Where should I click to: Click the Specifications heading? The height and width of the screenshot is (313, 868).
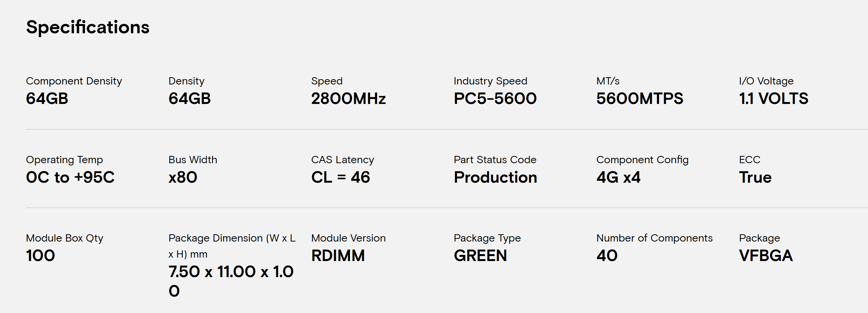[x=87, y=28]
